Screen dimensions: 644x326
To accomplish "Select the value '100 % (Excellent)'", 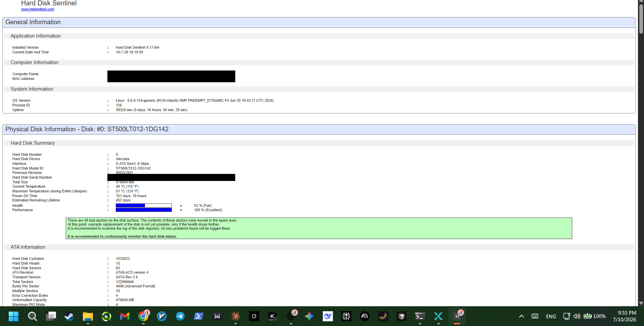I will point(208,210).
